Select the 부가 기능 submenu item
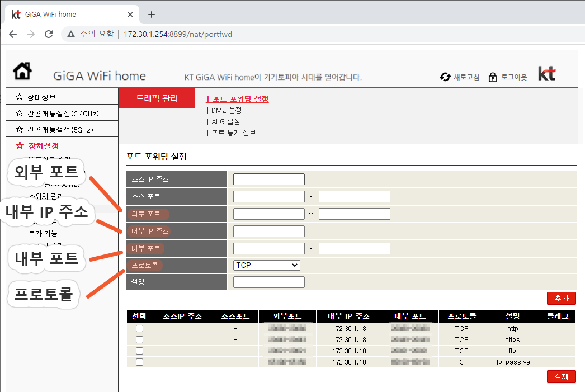The width and height of the screenshot is (585, 392). [43, 234]
